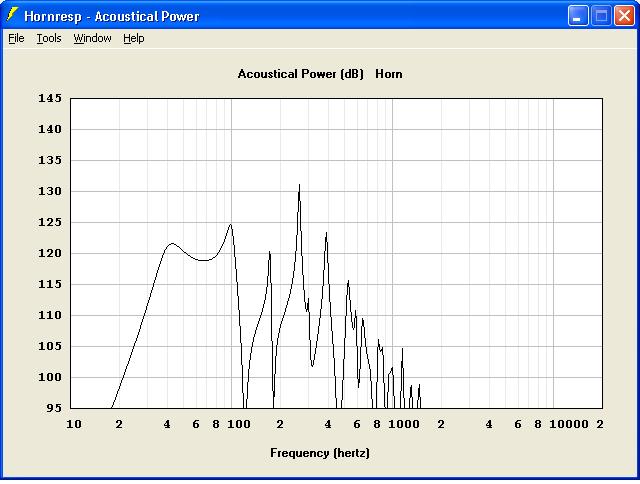Click the 110 dB axis label
The image size is (640, 484).
50,315
